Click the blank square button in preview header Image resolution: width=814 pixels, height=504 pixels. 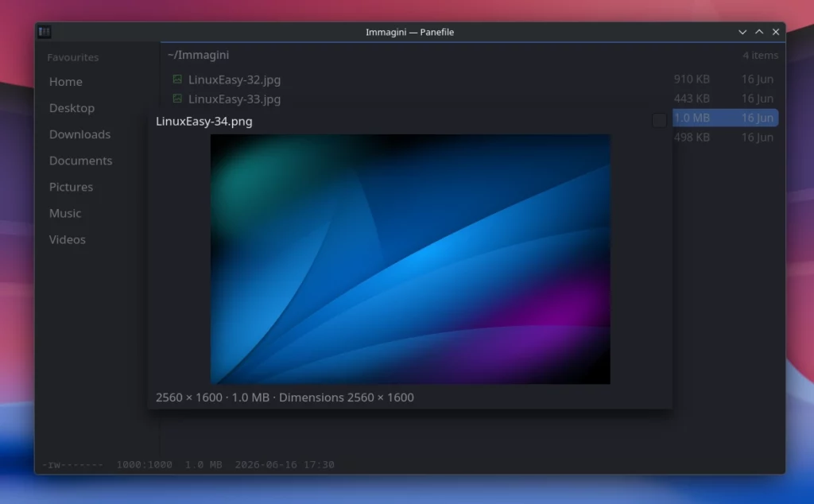(659, 120)
